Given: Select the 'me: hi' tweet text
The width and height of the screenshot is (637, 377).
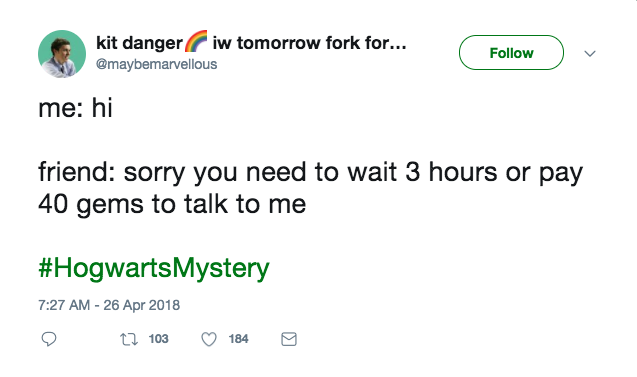Looking at the screenshot, I should click(x=75, y=108).
